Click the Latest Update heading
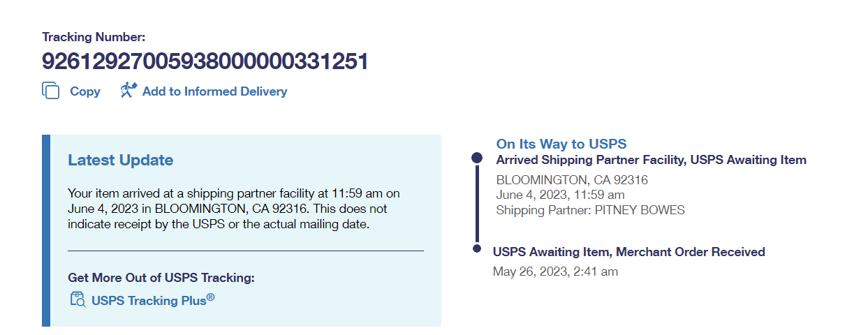 click(120, 160)
